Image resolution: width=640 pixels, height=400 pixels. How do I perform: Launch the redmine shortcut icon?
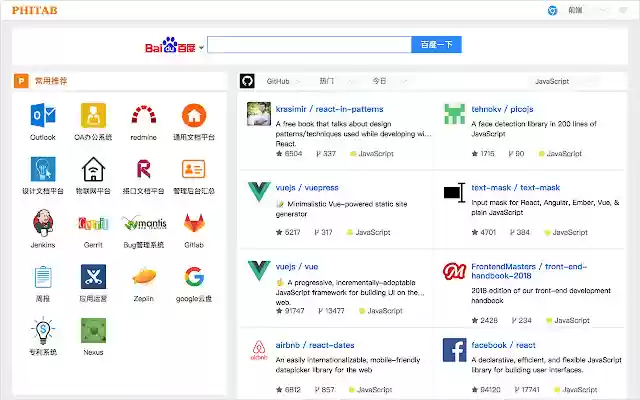(x=144, y=116)
